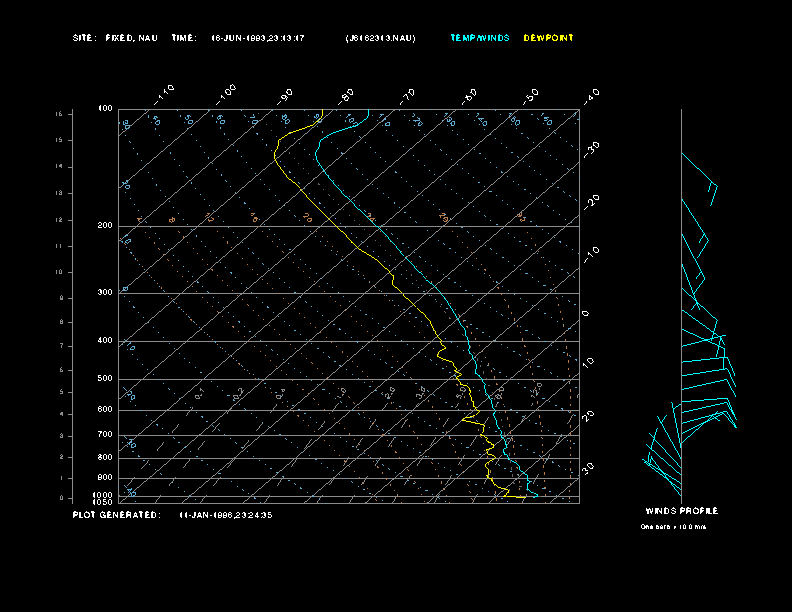Click the 700 pressure level label
This screenshot has width=792, height=612.
click(x=105, y=435)
